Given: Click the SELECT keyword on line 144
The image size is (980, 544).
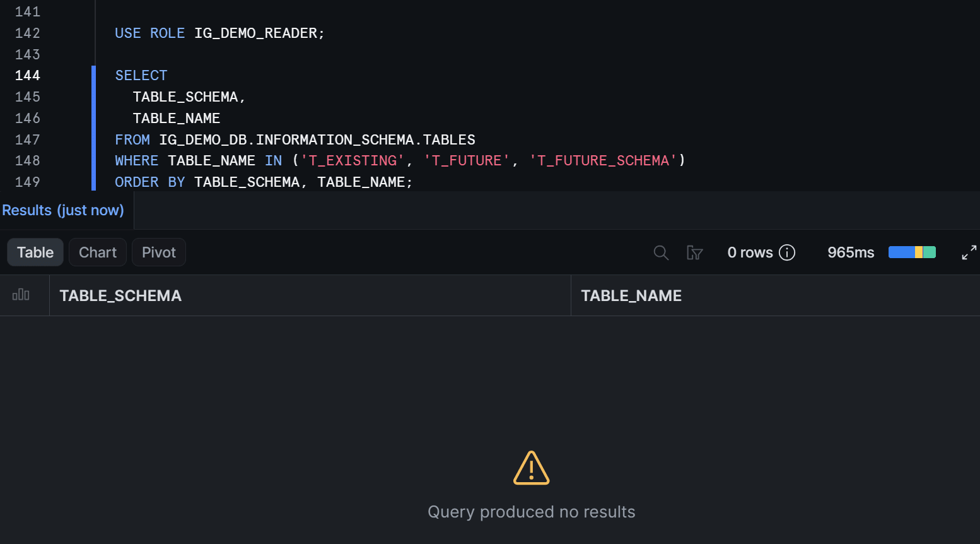Looking at the screenshot, I should click(141, 76).
